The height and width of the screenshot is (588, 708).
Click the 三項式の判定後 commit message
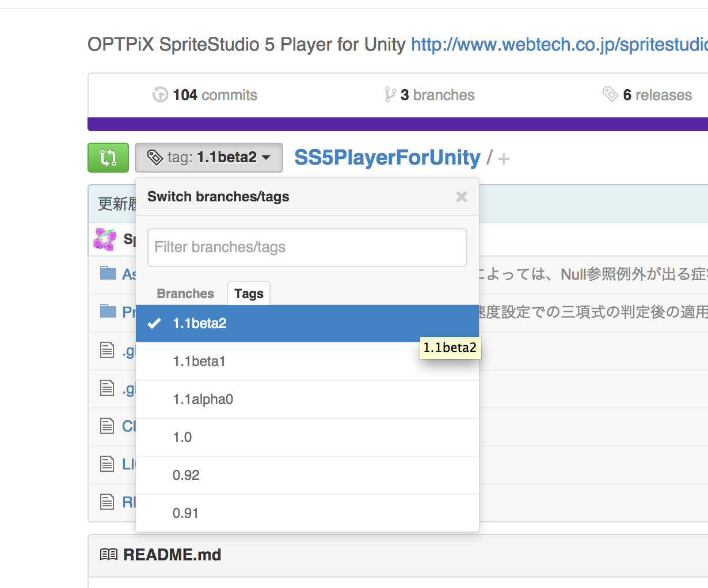[593, 312]
